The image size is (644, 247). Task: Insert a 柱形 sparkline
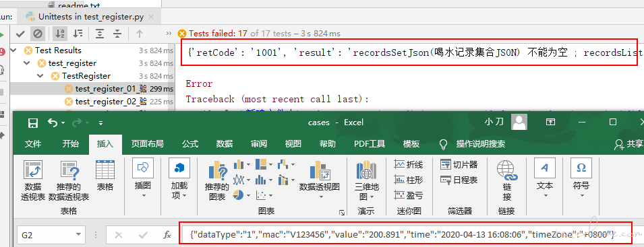[x=408, y=180]
